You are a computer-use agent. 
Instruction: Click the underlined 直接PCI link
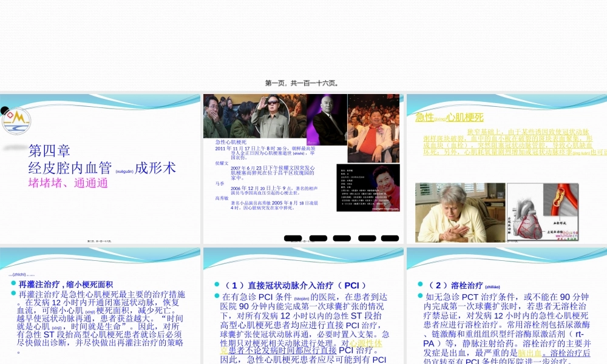328,350
